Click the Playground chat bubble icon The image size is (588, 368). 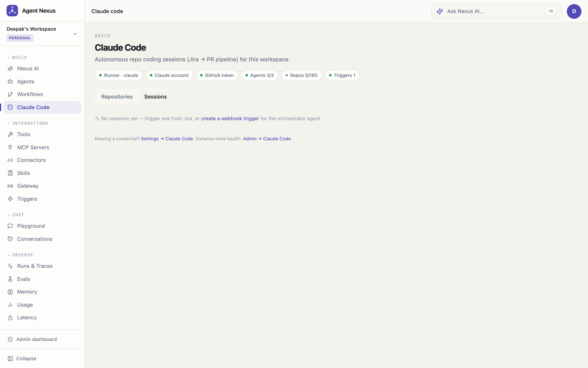[x=10, y=226]
